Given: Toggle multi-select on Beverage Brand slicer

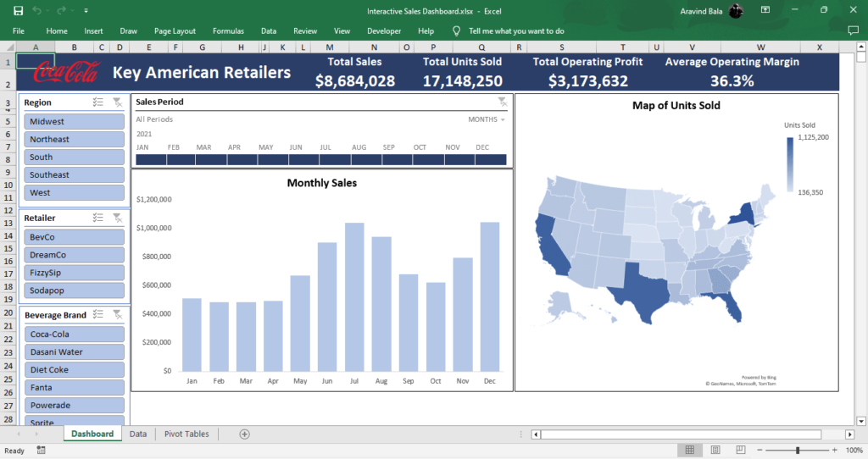Looking at the screenshot, I should (98, 315).
